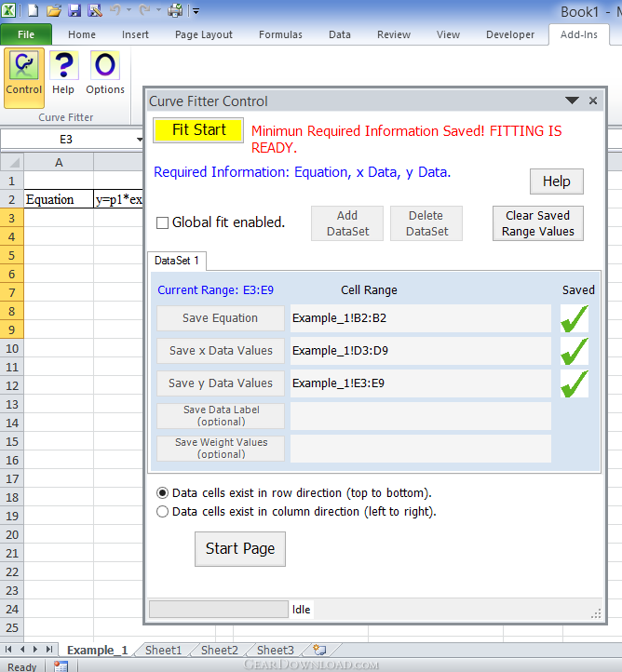Image resolution: width=622 pixels, height=672 pixels.
Task: Select data cells in row direction option
Action: 162,493
